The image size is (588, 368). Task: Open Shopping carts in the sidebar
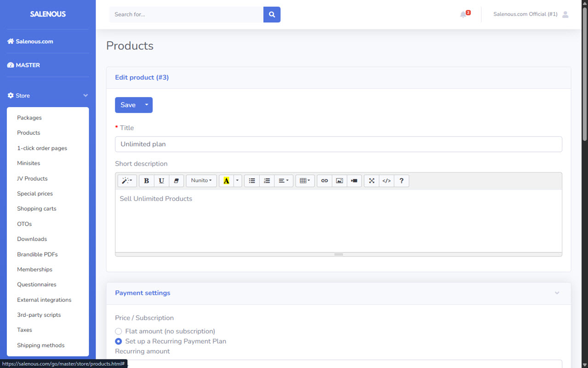coord(37,209)
